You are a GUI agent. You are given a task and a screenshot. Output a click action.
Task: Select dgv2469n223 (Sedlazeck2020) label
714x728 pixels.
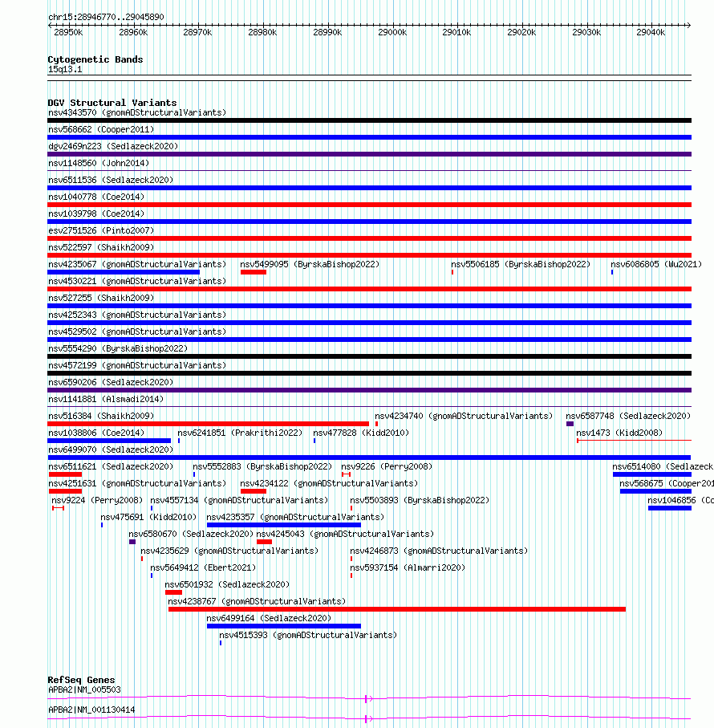[x=113, y=146]
